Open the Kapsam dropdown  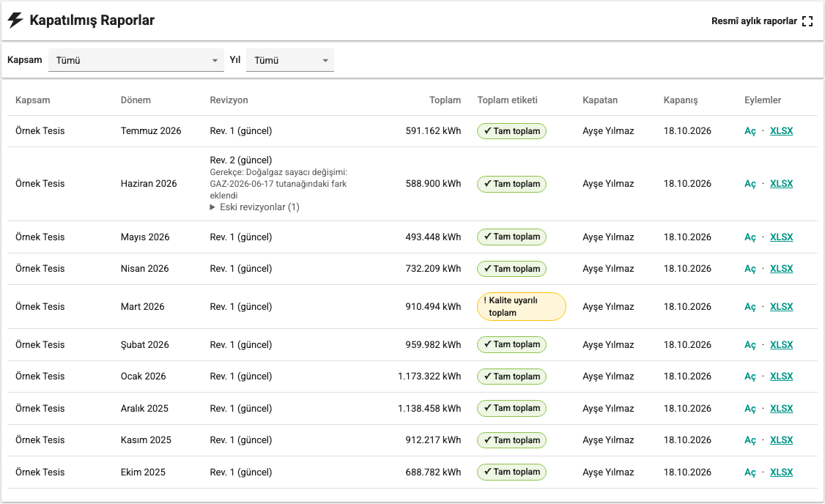point(136,60)
